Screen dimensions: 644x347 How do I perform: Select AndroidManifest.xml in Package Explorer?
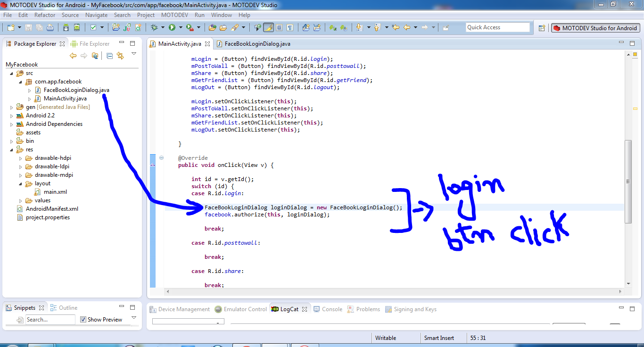point(52,209)
